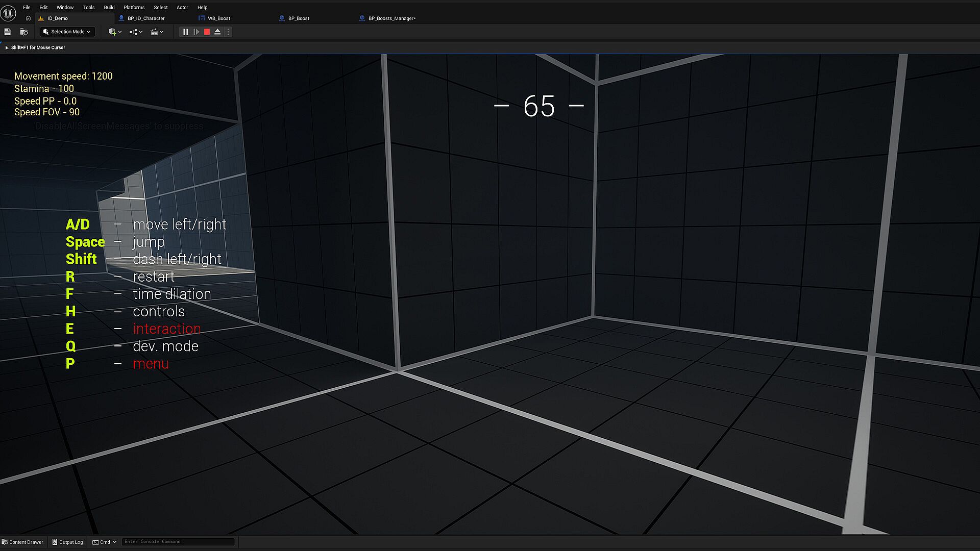Viewport: 980px width, 551px height.
Task: Click the widget icon on the WB_Boost tab
Action: (202, 18)
